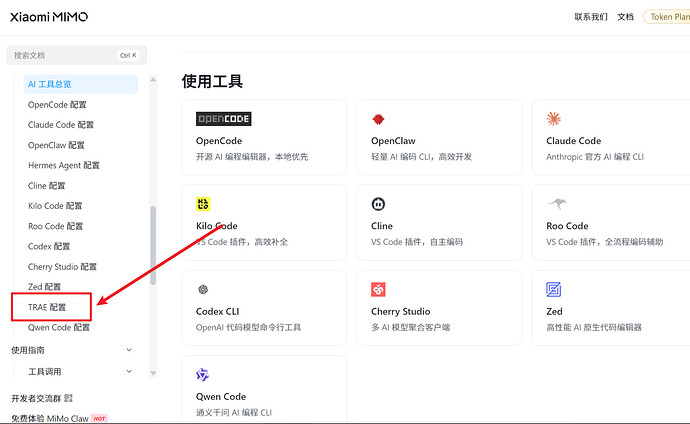690x424 pixels.
Task: Open Claude Code 配置 sidebar page
Action: click(x=61, y=125)
